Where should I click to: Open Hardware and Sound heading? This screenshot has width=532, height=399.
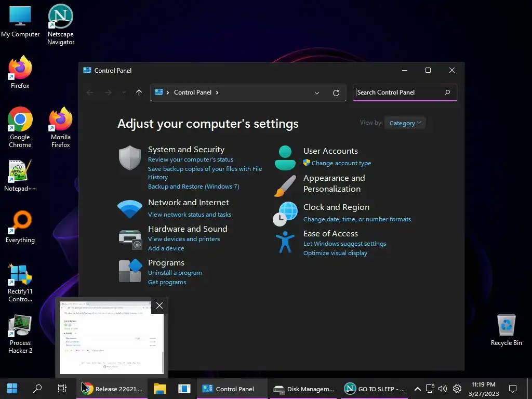click(x=188, y=229)
